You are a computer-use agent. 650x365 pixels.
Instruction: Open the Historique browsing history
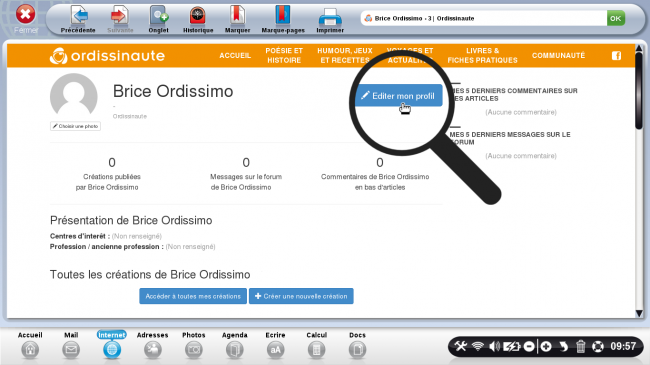click(198, 16)
